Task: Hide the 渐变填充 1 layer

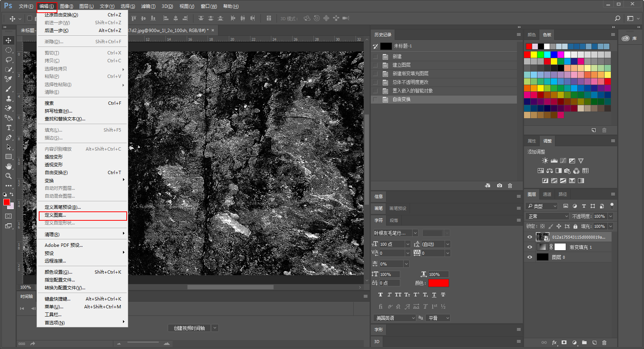Action: (x=530, y=247)
